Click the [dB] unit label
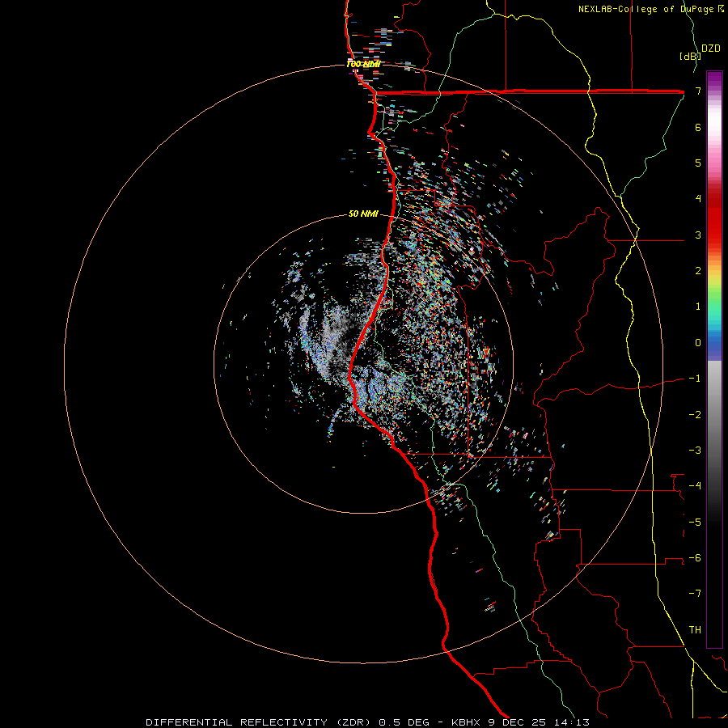This screenshot has width=728, height=728. [x=690, y=56]
